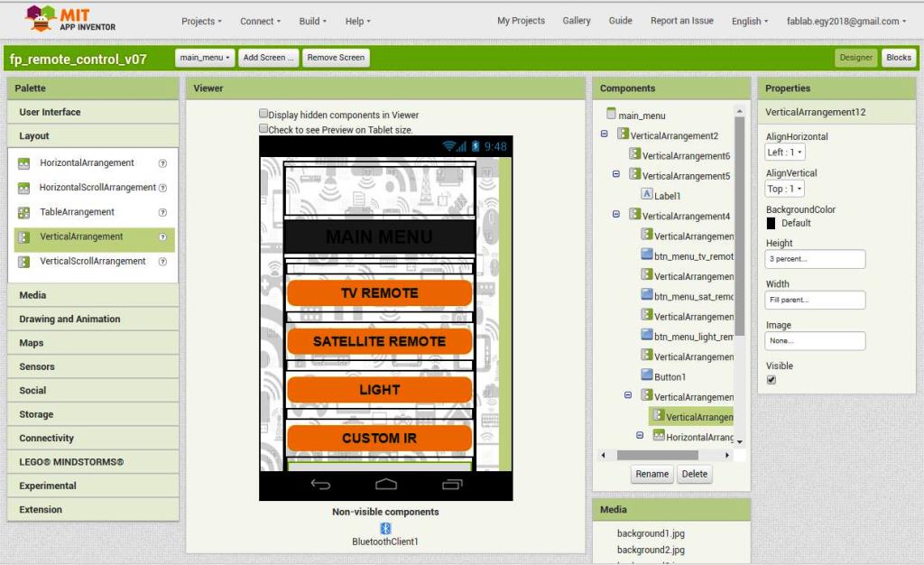Open the Help menu
924x565 pixels.
pos(357,21)
